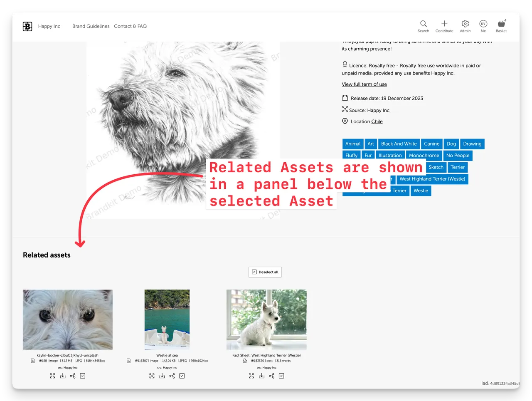
Task: Expand the kaylin-bocker asset to full view
Action: [52, 376]
